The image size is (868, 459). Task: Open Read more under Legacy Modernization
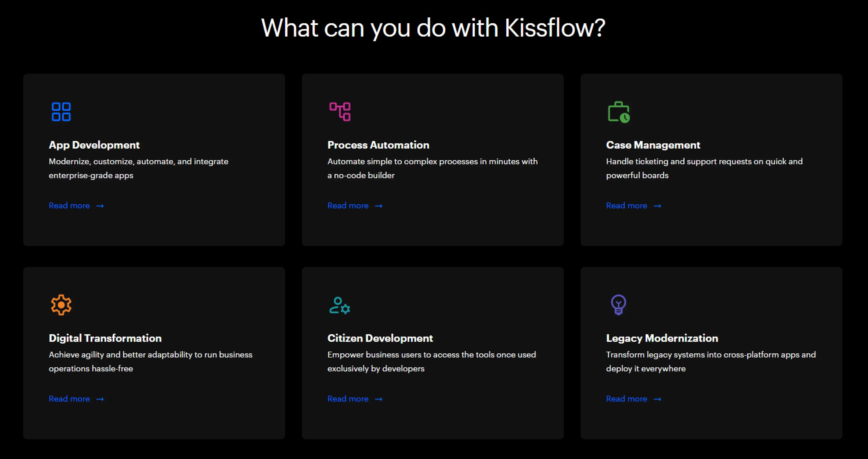pos(626,399)
